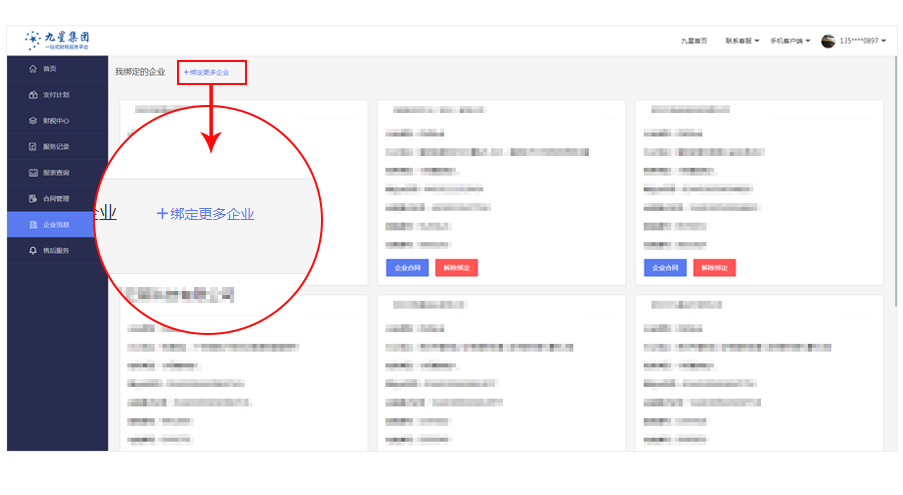Click the home icon beside 首页
903x495 pixels.
point(33,69)
